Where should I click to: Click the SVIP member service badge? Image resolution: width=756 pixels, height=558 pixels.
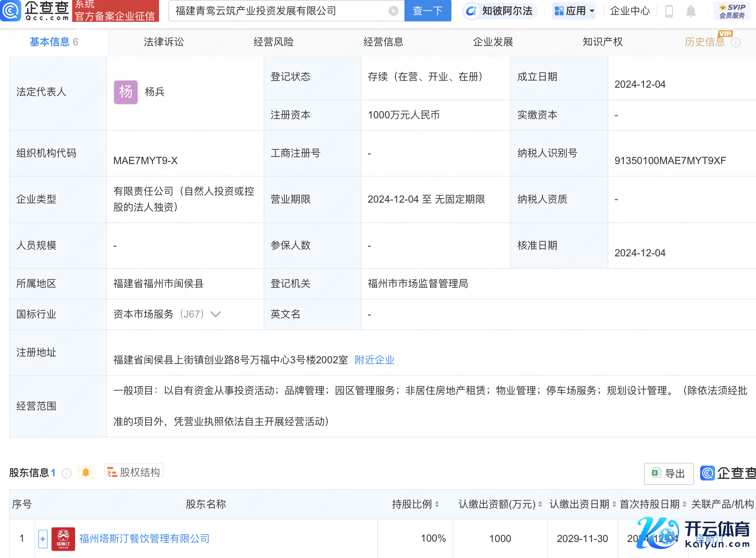(732, 11)
